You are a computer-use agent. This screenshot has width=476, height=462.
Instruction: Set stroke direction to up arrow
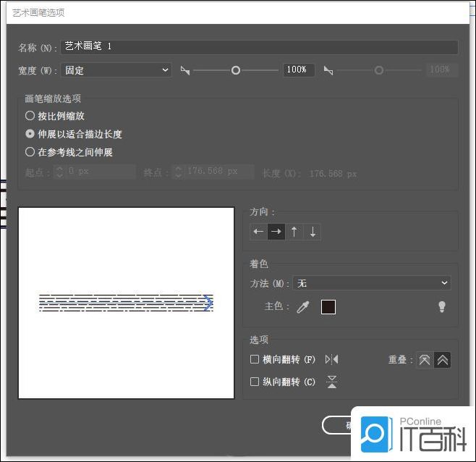pos(294,232)
